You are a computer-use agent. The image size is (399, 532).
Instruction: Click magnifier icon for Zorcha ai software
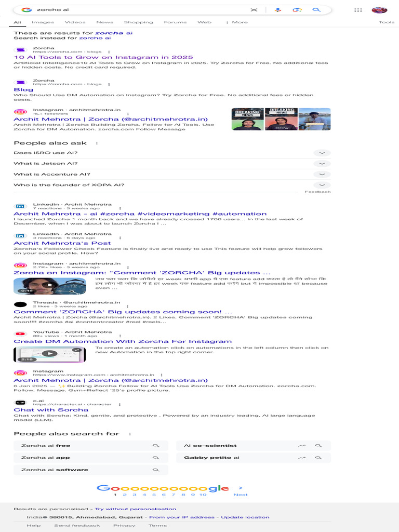(156, 470)
